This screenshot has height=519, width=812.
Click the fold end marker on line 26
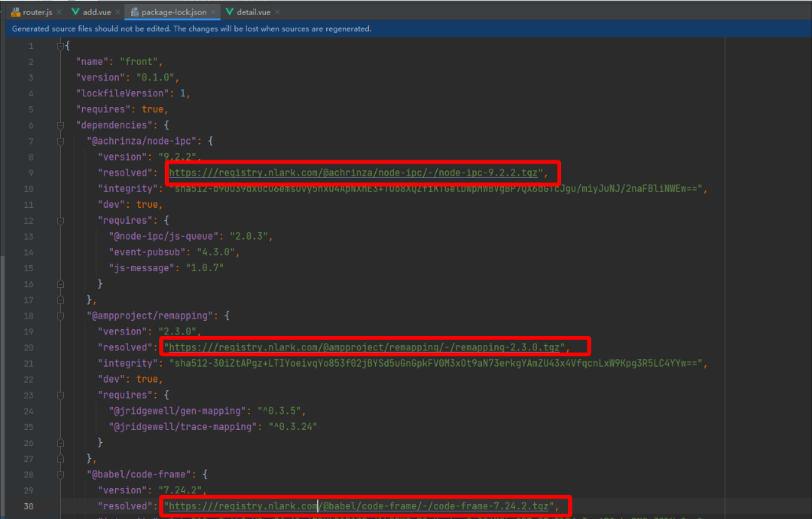click(x=60, y=443)
